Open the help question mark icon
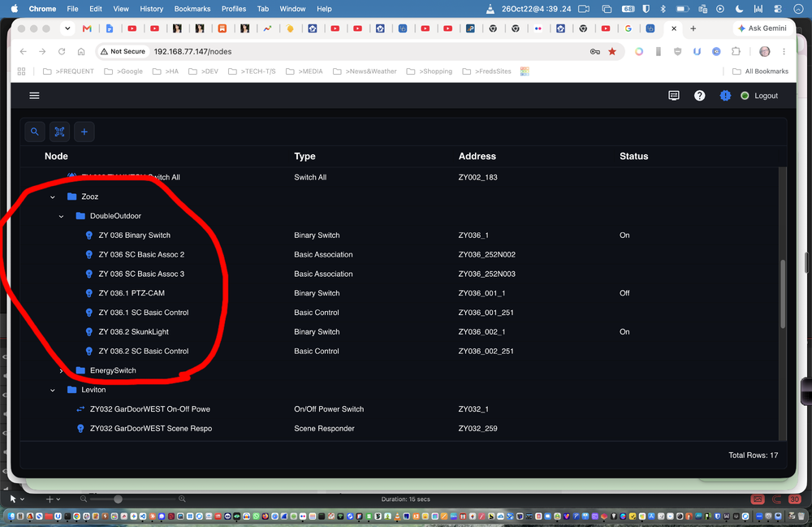 click(x=700, y=96)
